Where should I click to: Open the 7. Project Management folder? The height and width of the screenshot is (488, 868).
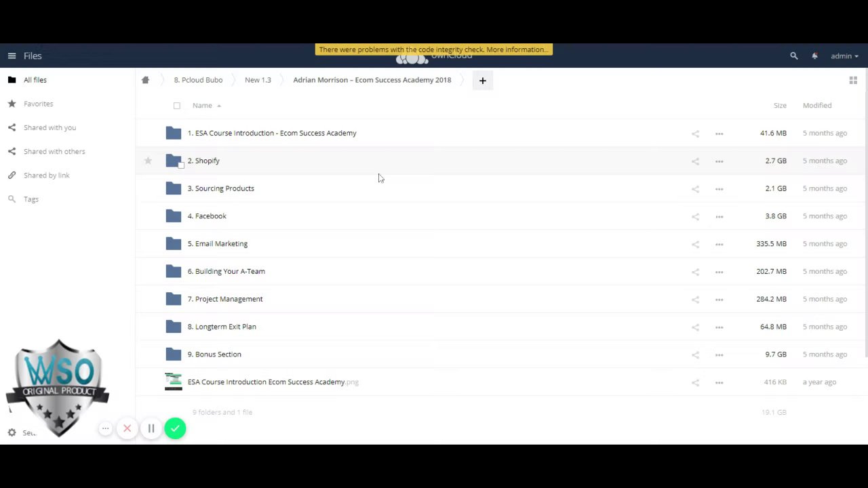point(225,299)
